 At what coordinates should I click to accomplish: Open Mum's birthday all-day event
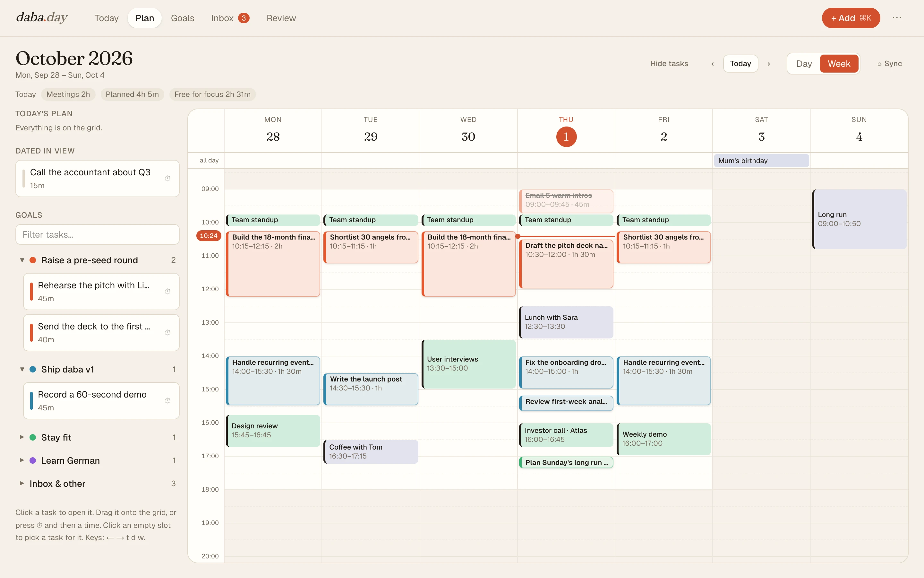pyautogui.click(x=761, y=161)
